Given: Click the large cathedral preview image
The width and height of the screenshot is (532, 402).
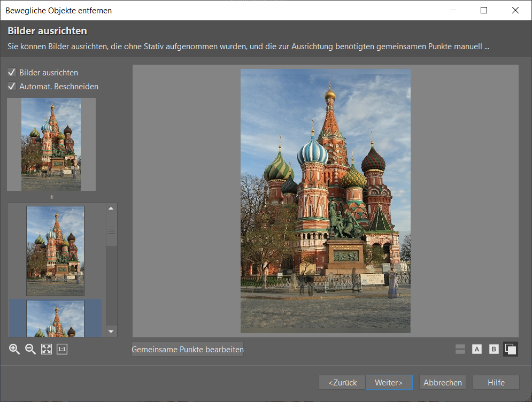Looking at the screenshot, I should tap(326, 201).
